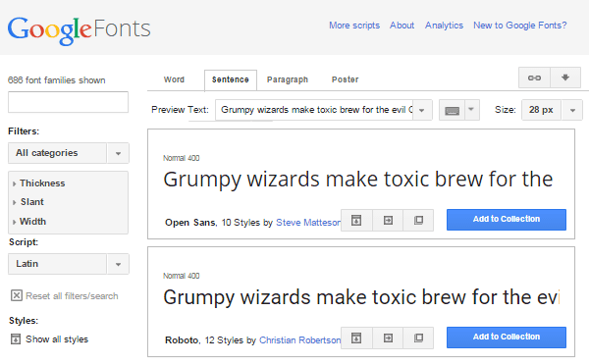Expand the Thickness filter

point(38,183)
